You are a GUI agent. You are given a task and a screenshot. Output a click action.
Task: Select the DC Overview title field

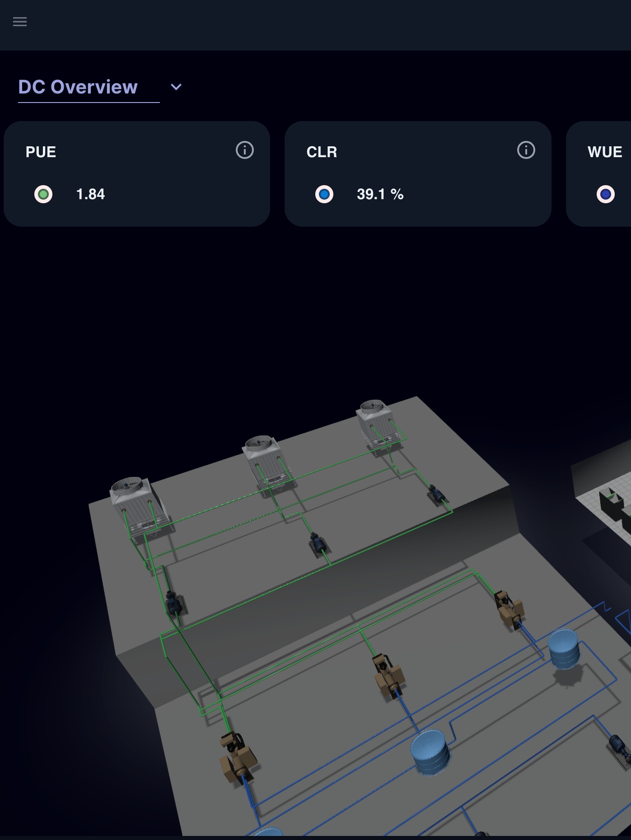pos(89,87)
